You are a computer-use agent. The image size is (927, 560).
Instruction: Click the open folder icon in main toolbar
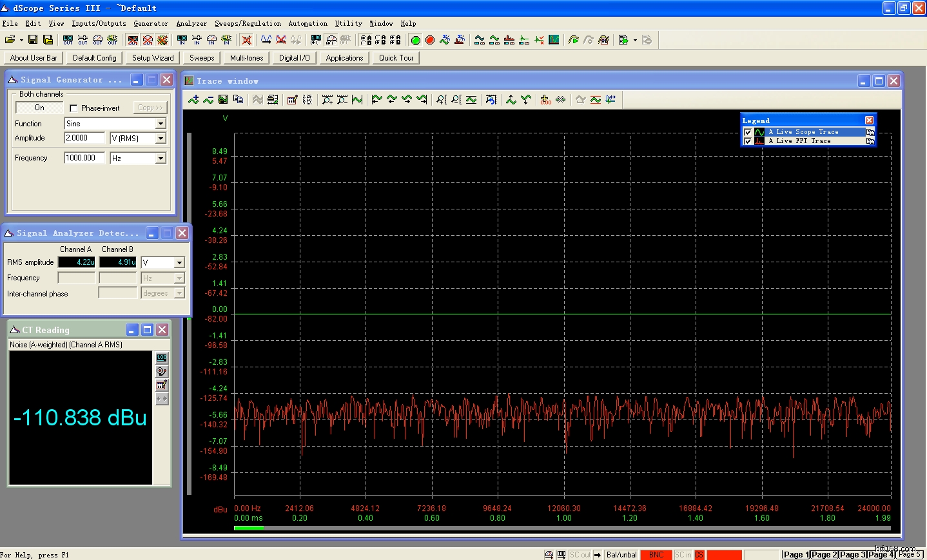[10, 40]
